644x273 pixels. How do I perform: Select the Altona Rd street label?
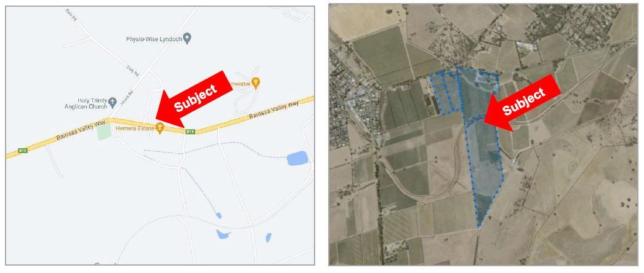point(131,95)
